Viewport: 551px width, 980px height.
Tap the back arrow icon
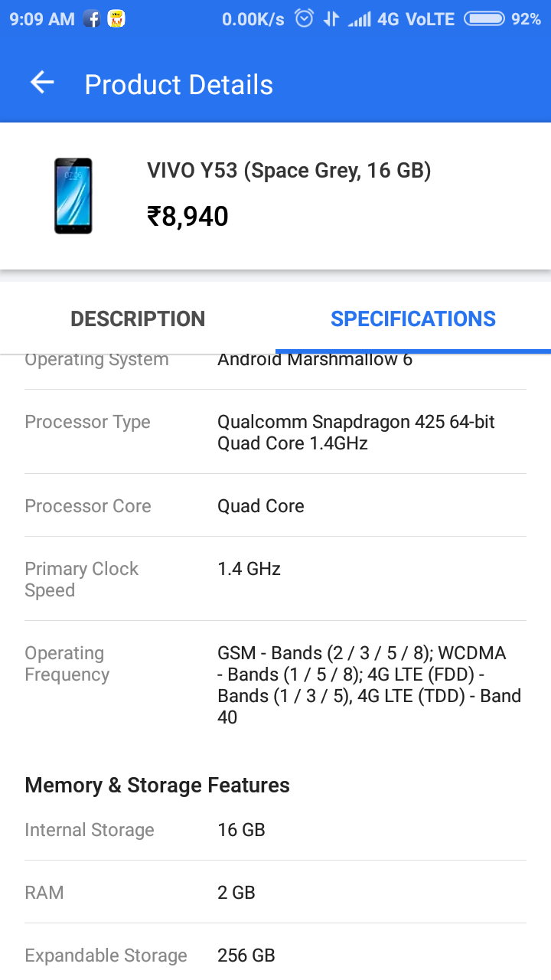(42, 83)
